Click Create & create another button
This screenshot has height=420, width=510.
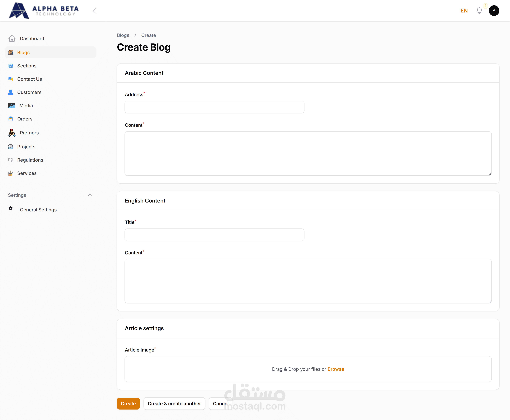click(x=174, y=404)
